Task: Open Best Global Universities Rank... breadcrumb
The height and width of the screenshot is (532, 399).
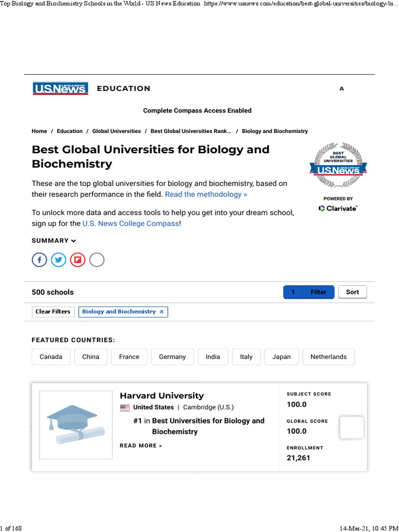Action: click(191, 131)
